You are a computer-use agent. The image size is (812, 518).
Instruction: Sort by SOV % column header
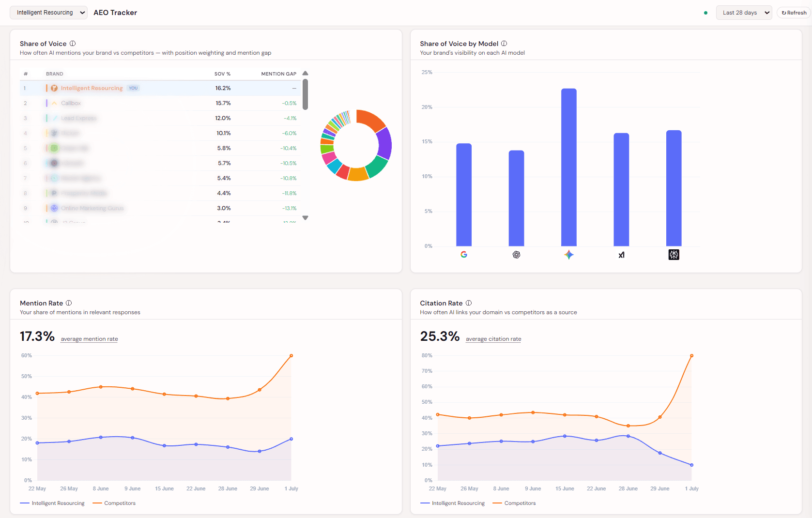click(222, 74)
